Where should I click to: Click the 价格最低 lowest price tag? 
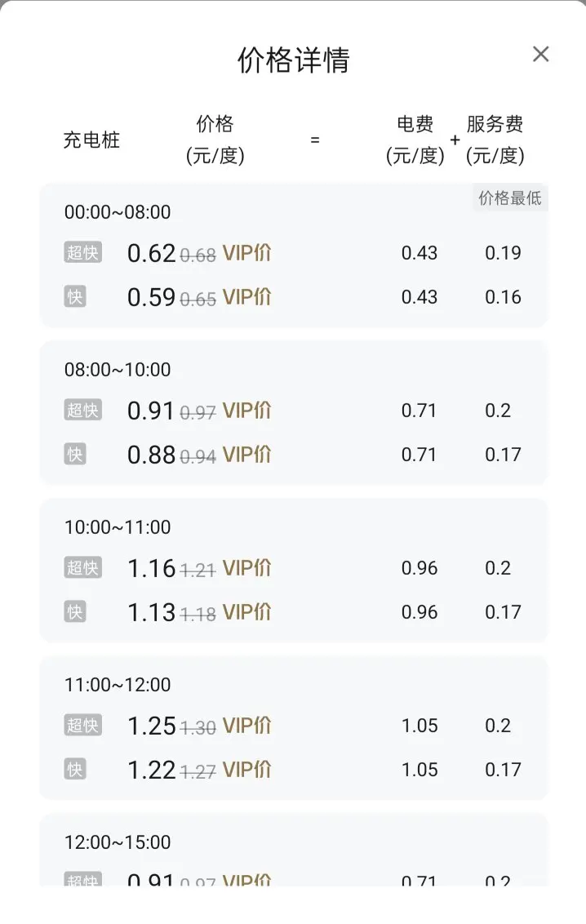pos(510,198)
